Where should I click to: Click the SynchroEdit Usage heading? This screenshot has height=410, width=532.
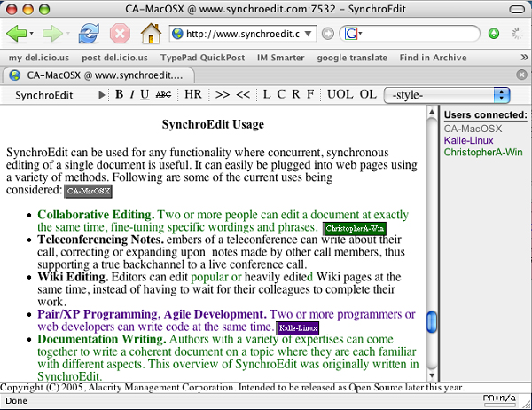tap(213, 124)
